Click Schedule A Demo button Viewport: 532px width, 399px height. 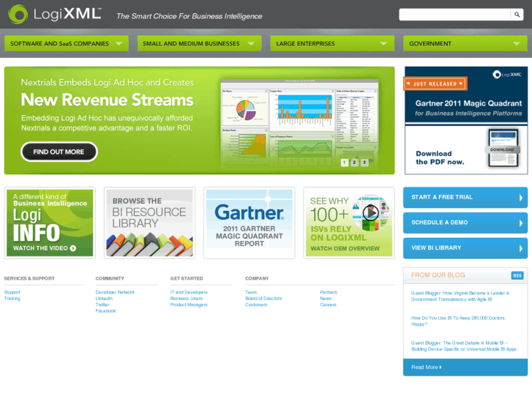pos(465,223)
